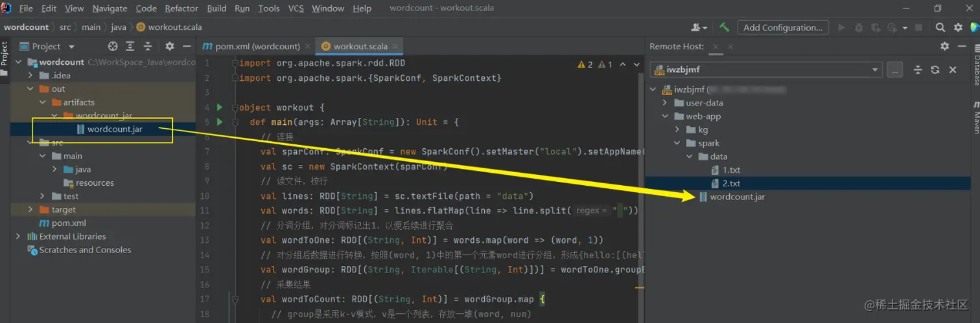Screen dimensions: 980x323
Task: Select resources folder in Project tree
Action: [x=95, y=183]
